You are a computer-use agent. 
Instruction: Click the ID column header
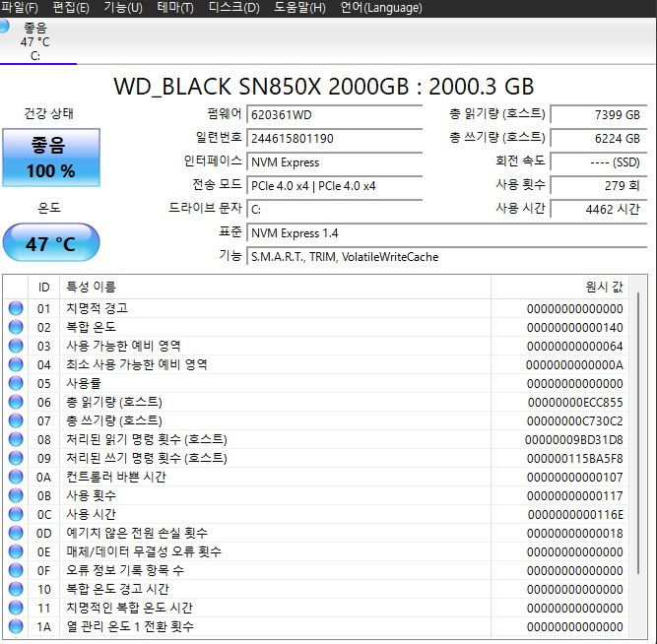(44, 287)
